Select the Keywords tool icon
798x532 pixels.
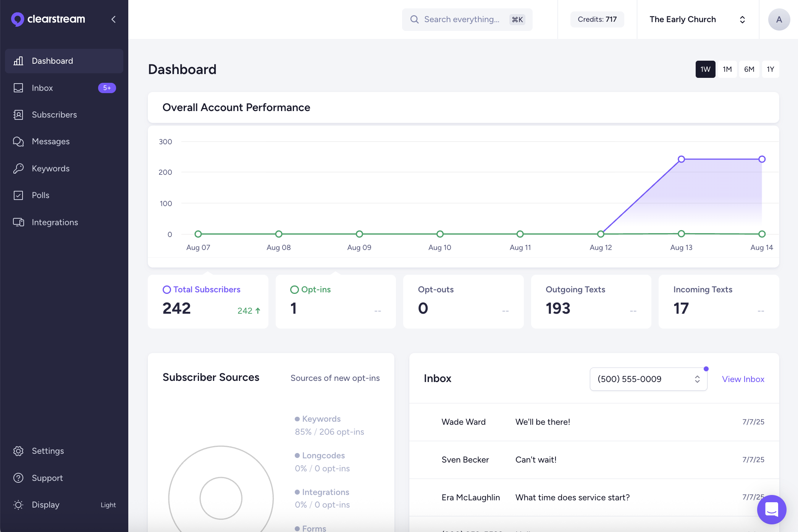pos(18,168)
